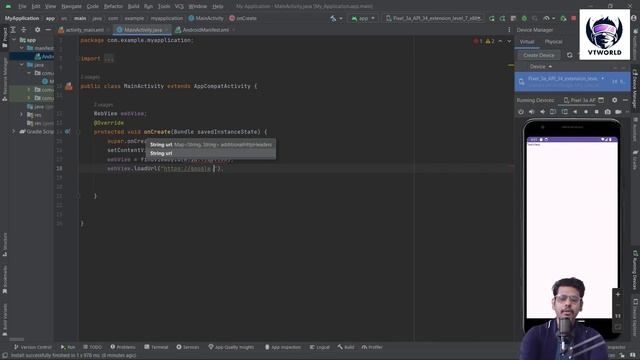Click the onCreate breadcrumb
This screenshot has width=640, height=360.
(243, 18)
